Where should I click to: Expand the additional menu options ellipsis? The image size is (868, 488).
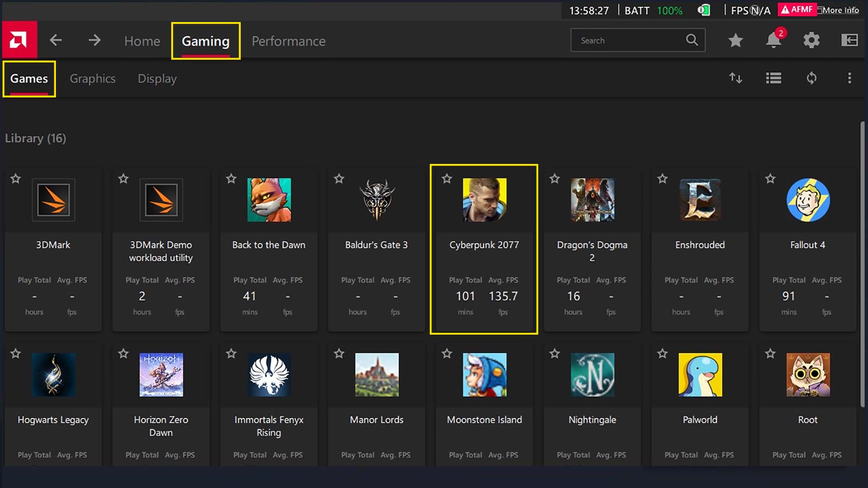click(x=849, y=78)
